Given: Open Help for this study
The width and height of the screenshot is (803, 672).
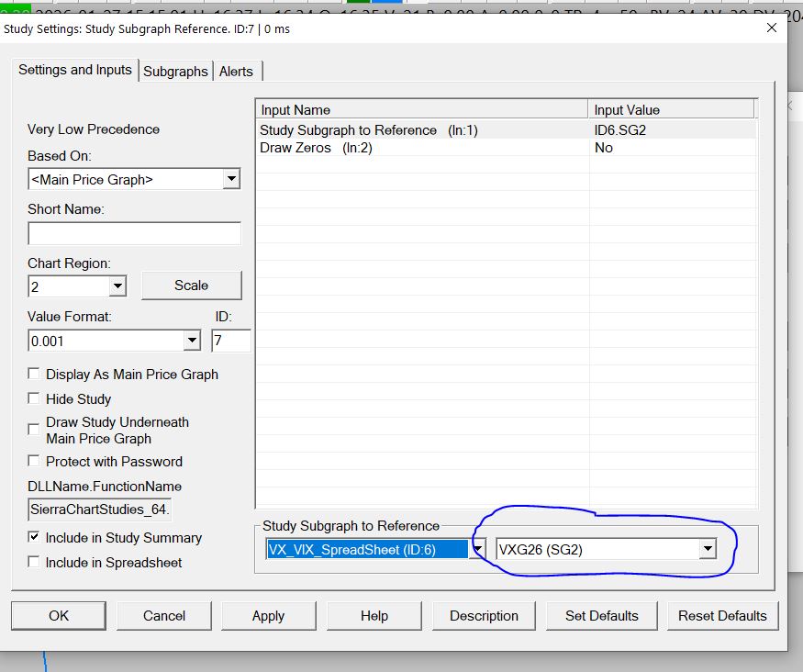Looking at the screenshot, I should tap(374, 616).
